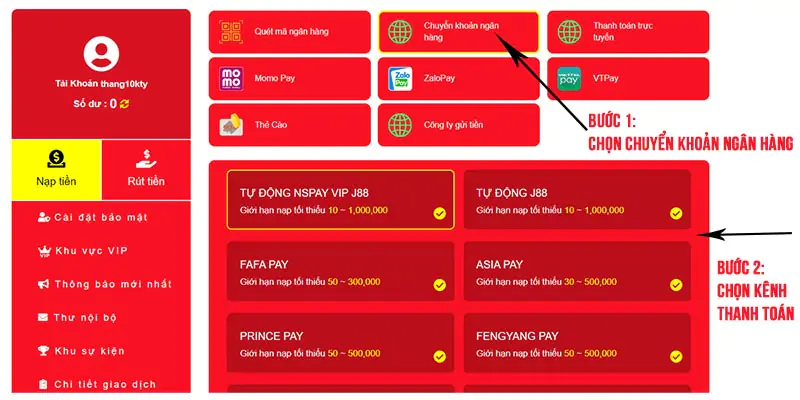Open the Nạp tiền deposit tab
The height and width of the screenshot is (400, 800).
[57, 170]
